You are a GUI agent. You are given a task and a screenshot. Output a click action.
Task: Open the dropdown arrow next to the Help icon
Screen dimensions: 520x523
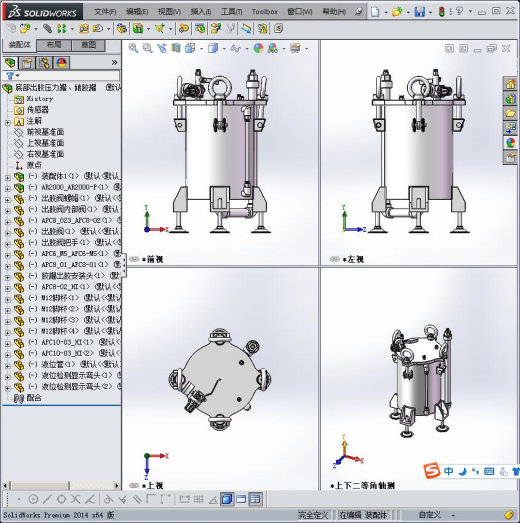point(470,11)
